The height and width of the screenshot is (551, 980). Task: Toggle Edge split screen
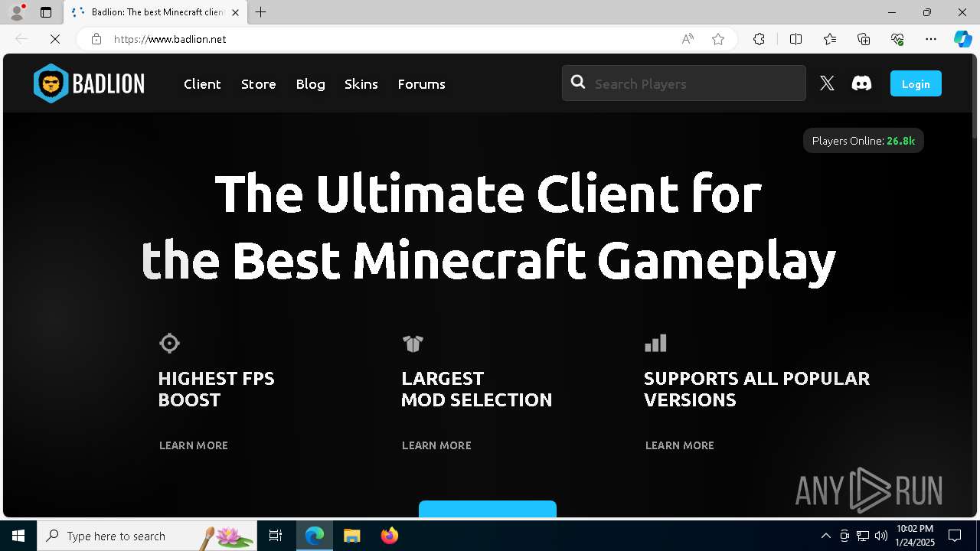795,39
